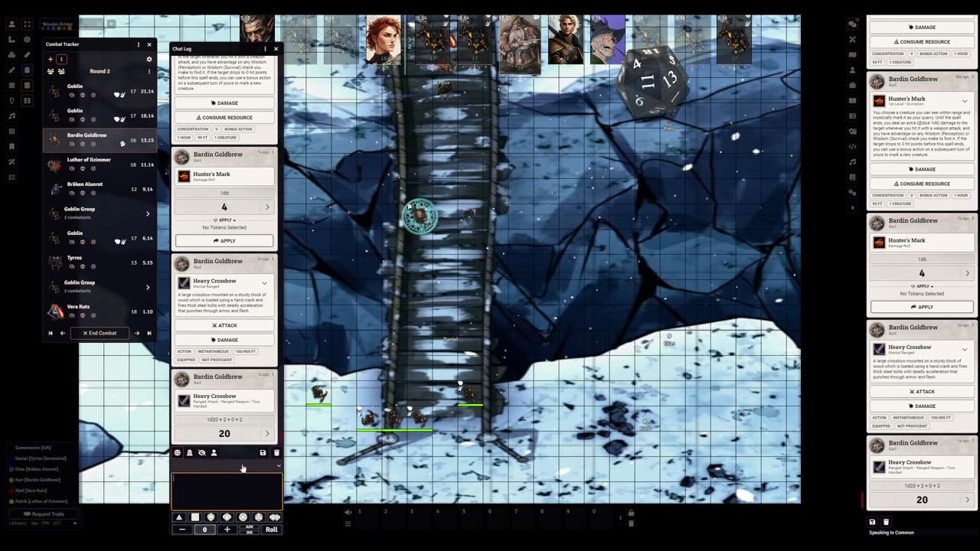980x551 pixels.
Task: Click End Combat button
Action: tap(100, 333)
